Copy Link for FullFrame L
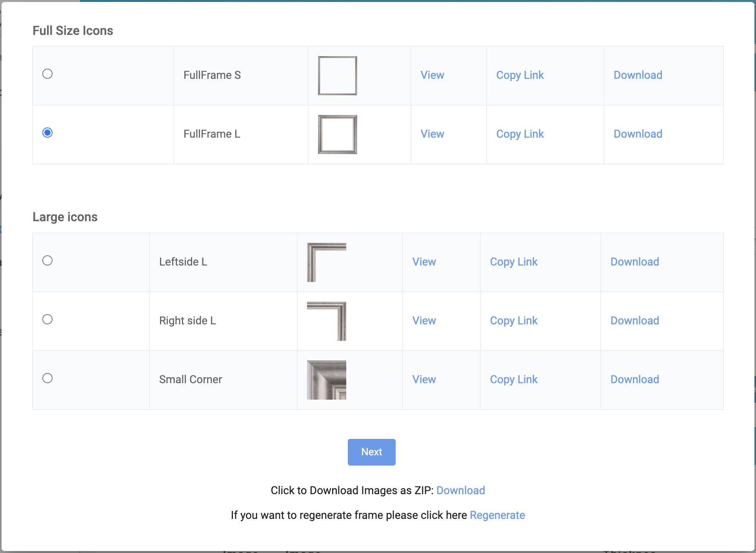 pos(520,134)
